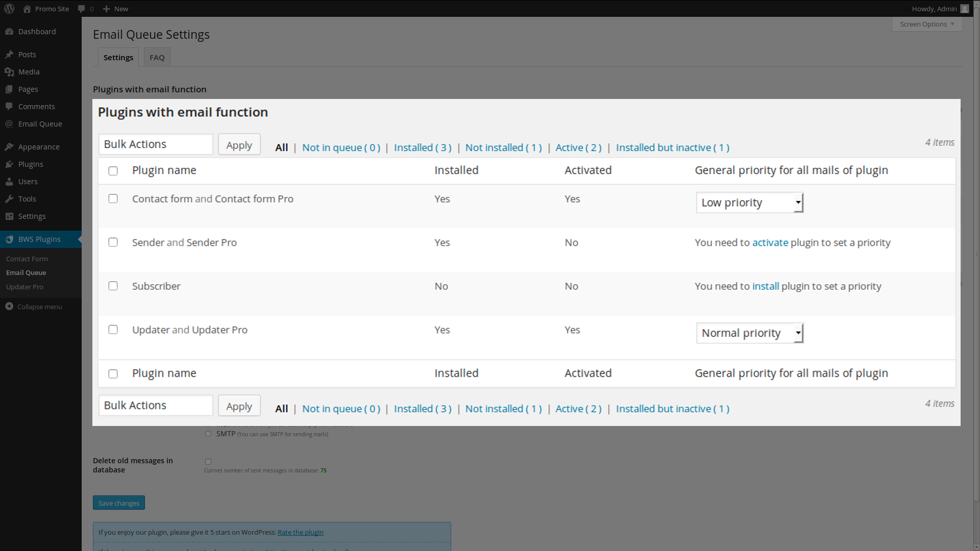This screenshot has height=551, width=980.
Task: Tick the Subscriber plugin checkbox
Action: click(x=113, y=286)
